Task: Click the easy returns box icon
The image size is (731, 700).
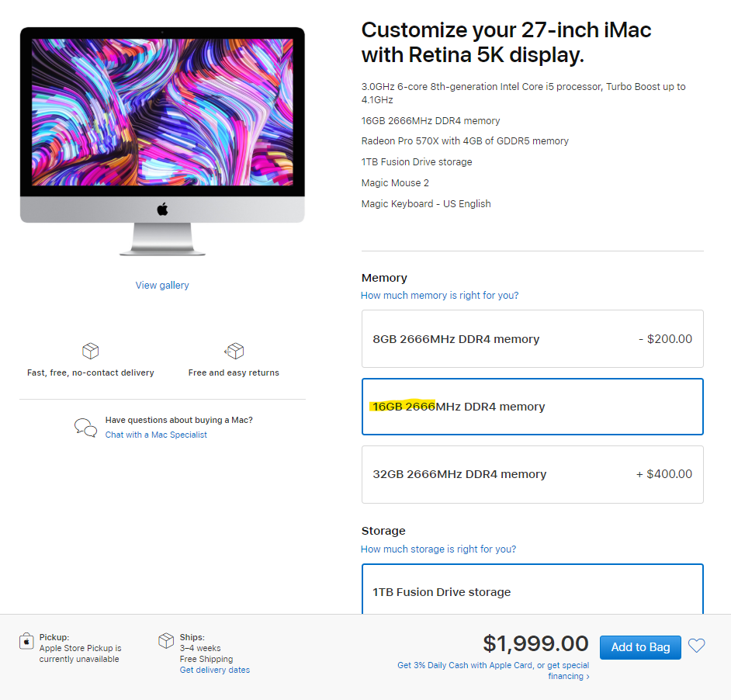Action: (234, 352)
